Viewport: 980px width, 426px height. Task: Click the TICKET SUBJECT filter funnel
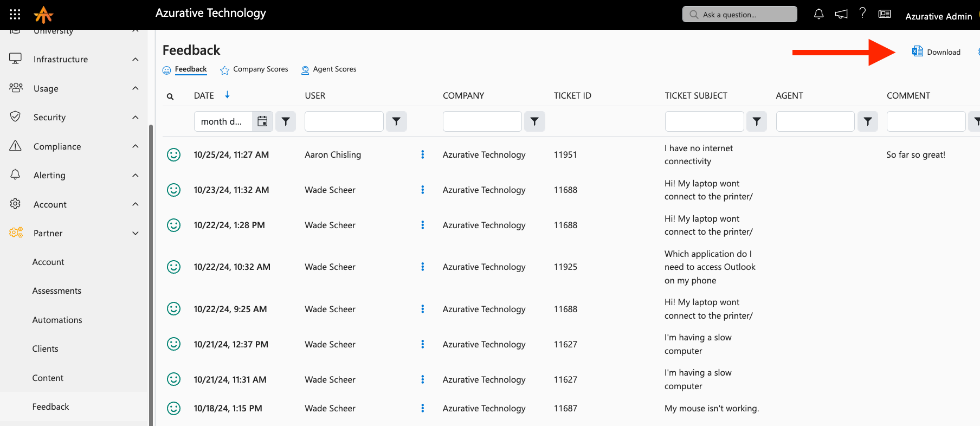(x=757, y=121)
